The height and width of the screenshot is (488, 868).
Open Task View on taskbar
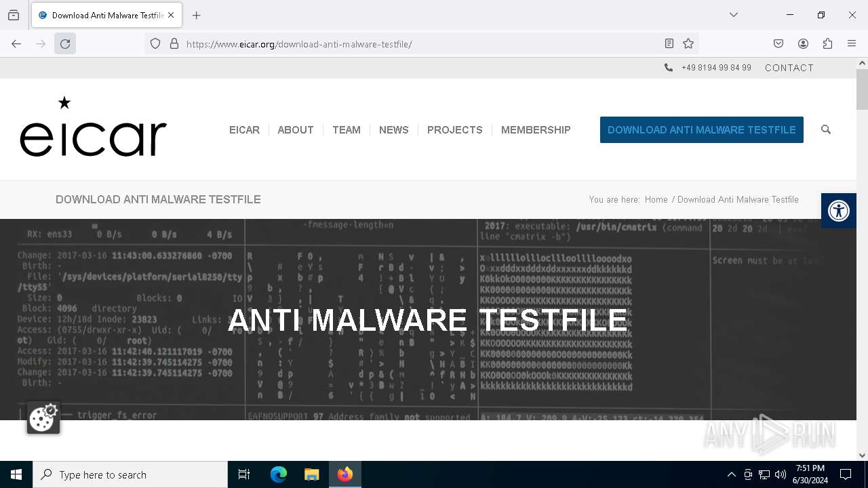click(x=244, y=474)
